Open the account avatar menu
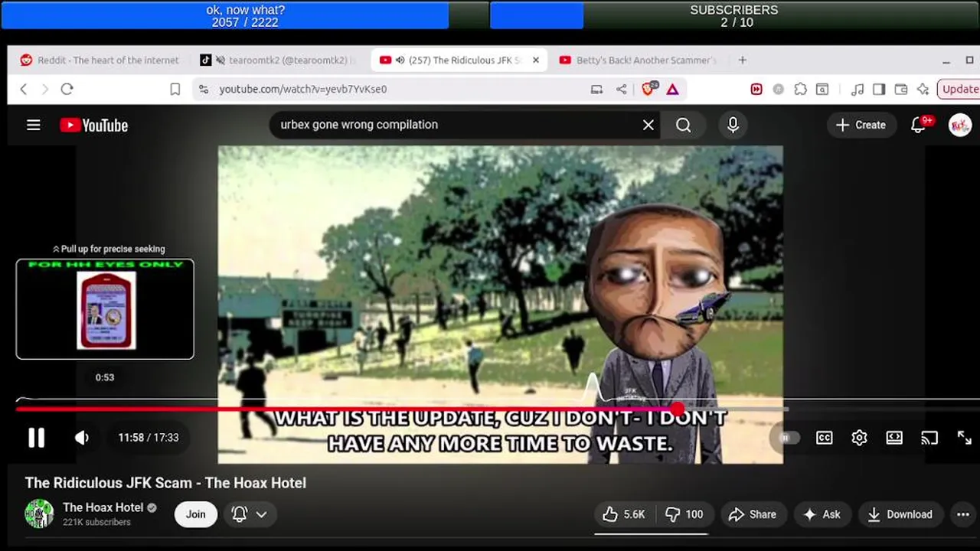The height and width of the screenshot is (551, 980). pos(960,125)
